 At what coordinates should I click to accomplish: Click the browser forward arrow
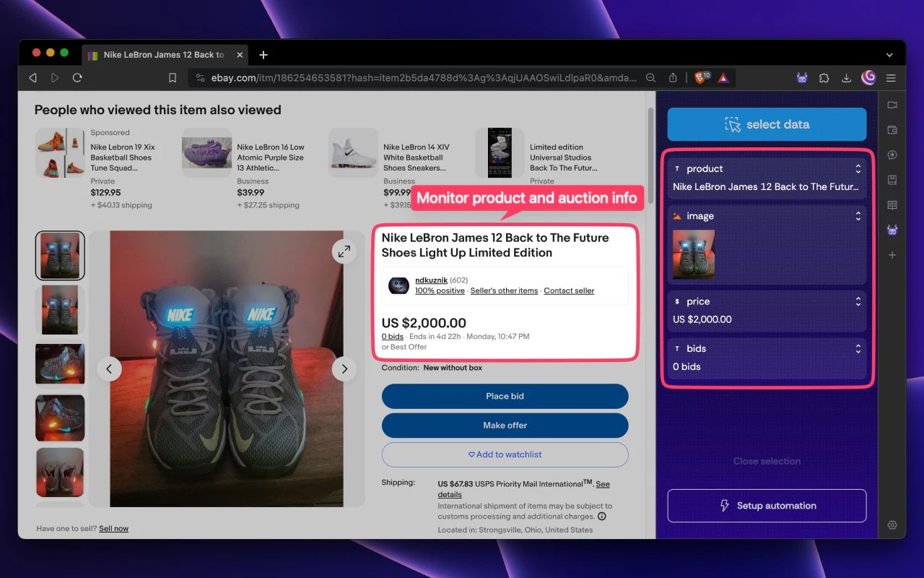coord(55,77)
